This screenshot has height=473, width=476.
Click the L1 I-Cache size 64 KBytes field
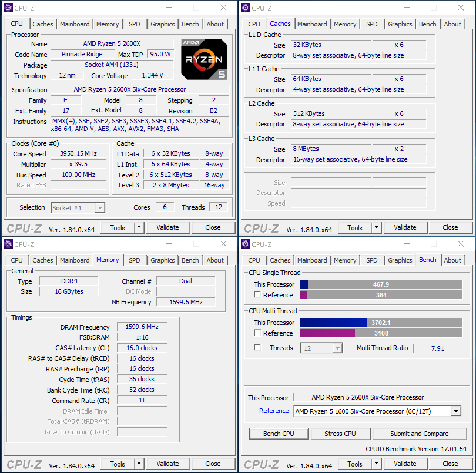point(331,79)
